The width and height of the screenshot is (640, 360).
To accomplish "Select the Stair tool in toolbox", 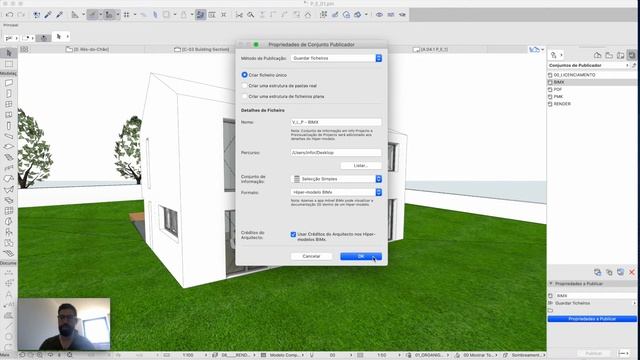I will (x=9, y=157).
